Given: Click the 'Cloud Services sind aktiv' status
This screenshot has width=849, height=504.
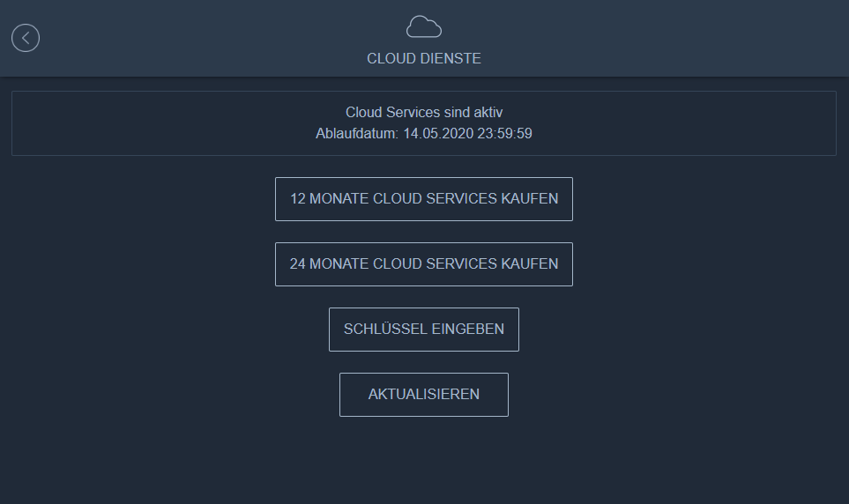Looking at the screenshot, I should (423, 113).
